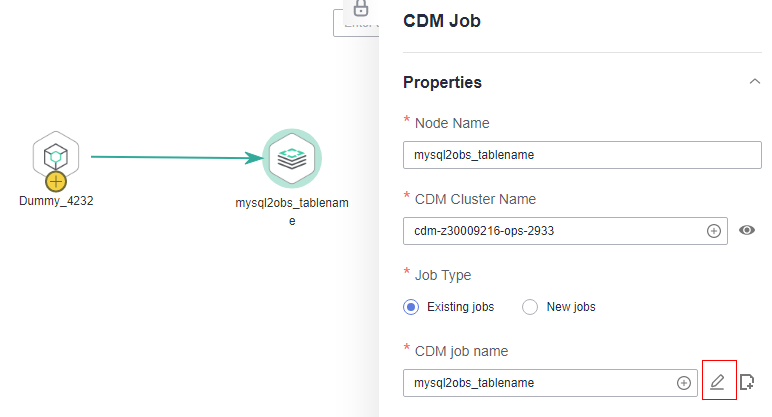772x417 pixels.
Task: Click the edit pencil icon for CDM job
Action: click(717, 382)
